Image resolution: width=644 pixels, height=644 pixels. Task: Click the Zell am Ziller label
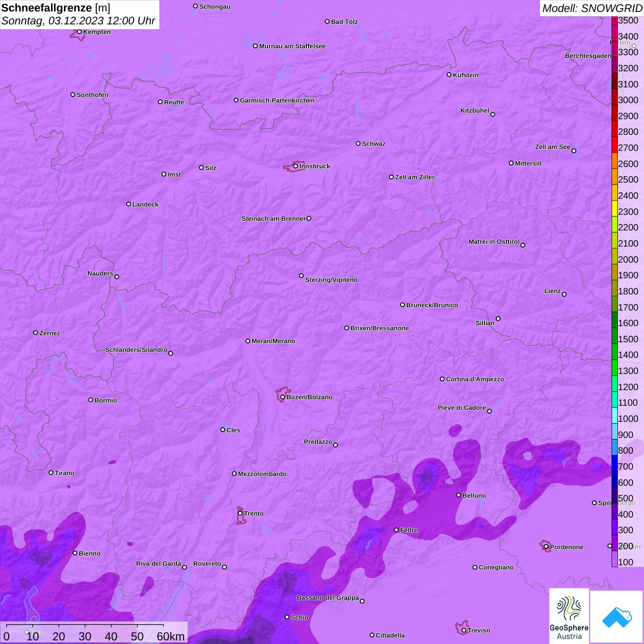[x=415, y=177]
